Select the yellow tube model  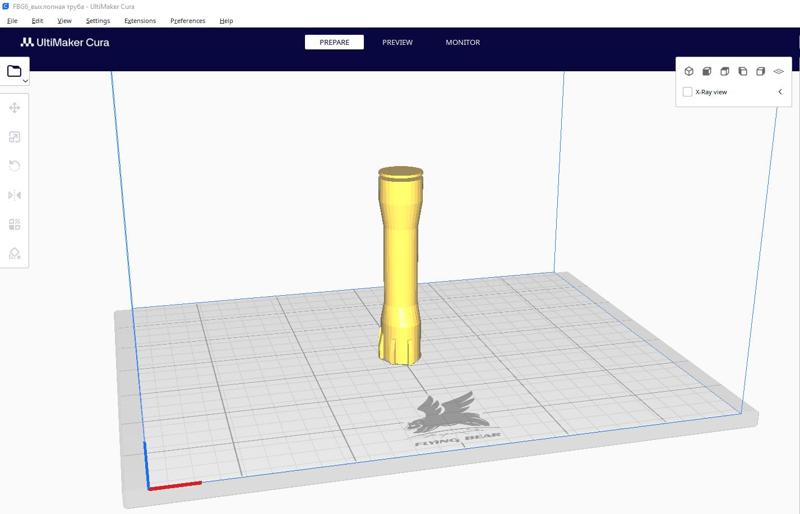tap(401, 265)
